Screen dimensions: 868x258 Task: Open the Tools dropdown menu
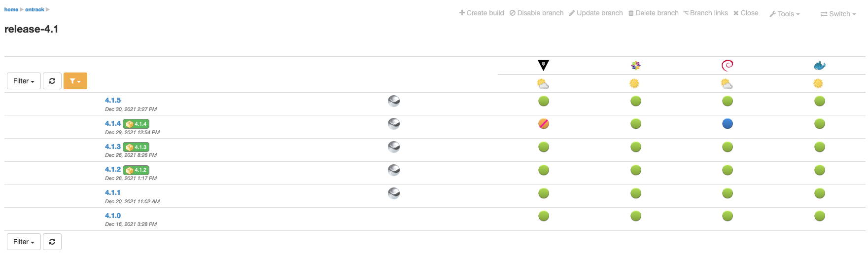[785, 14]
